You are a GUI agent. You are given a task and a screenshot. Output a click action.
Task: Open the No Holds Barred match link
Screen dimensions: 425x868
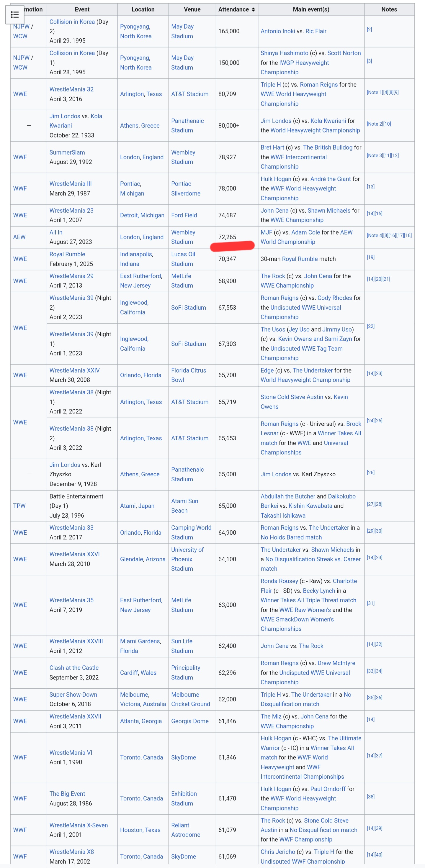tap(291, 537)
